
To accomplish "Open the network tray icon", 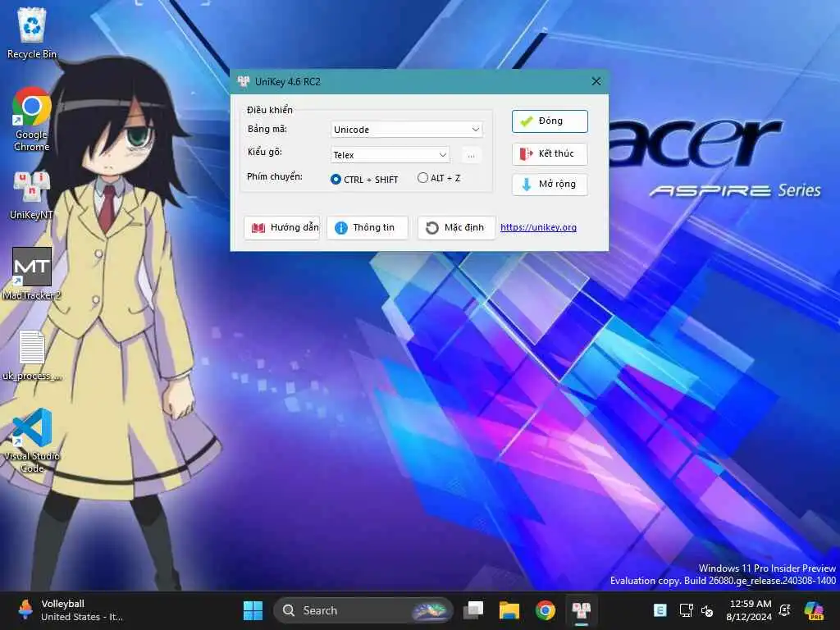I will coord(686,610).
